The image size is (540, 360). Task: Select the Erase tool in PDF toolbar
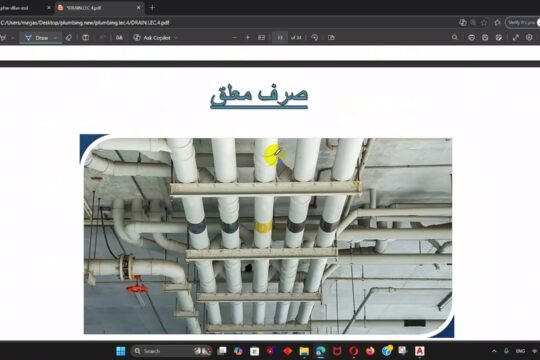pos(69,38)
